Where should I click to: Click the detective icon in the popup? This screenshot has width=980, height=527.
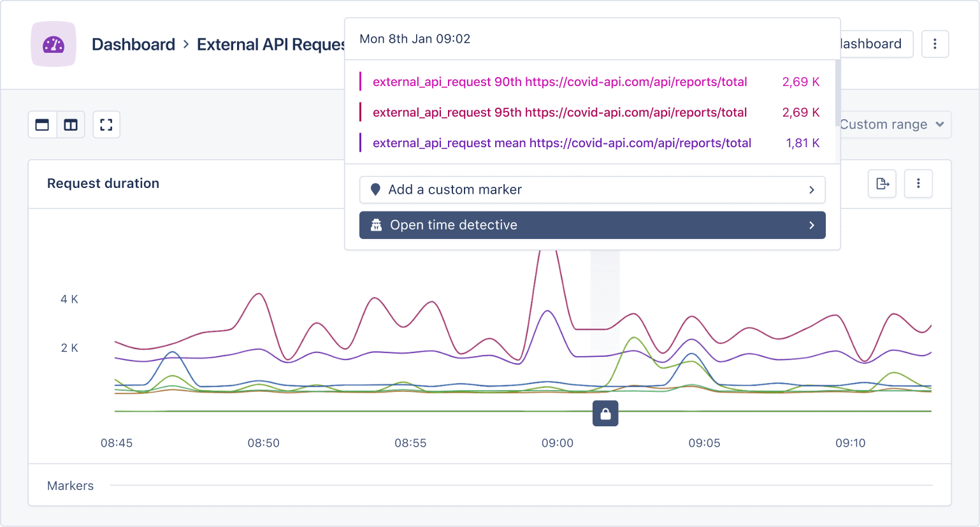click(377, 225)
